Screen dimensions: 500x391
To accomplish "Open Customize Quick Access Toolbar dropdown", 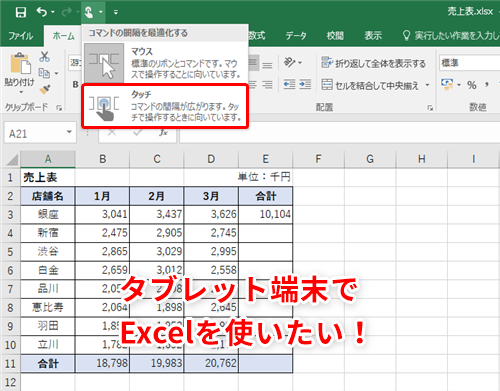I will click(x=116, y=13).
